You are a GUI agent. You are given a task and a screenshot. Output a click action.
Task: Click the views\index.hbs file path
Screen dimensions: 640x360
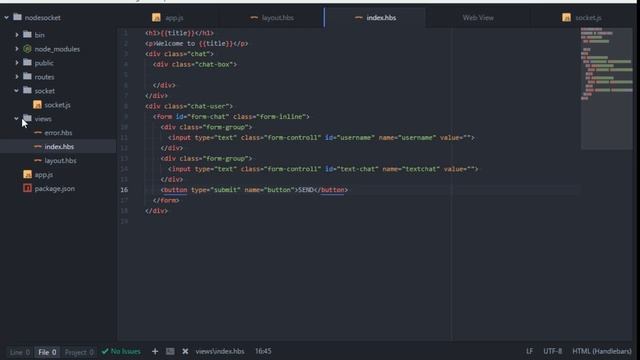(x=220, y=351)
